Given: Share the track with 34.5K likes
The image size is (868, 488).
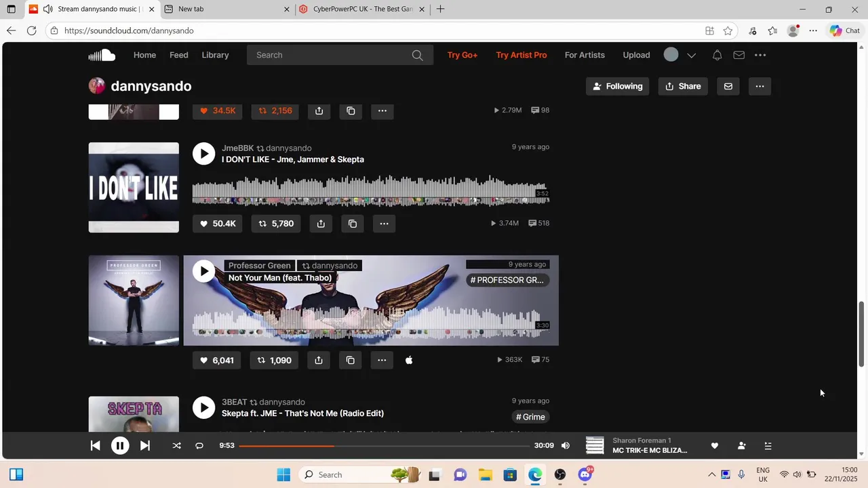Looking at the screenshot, I should coord(319,110).
